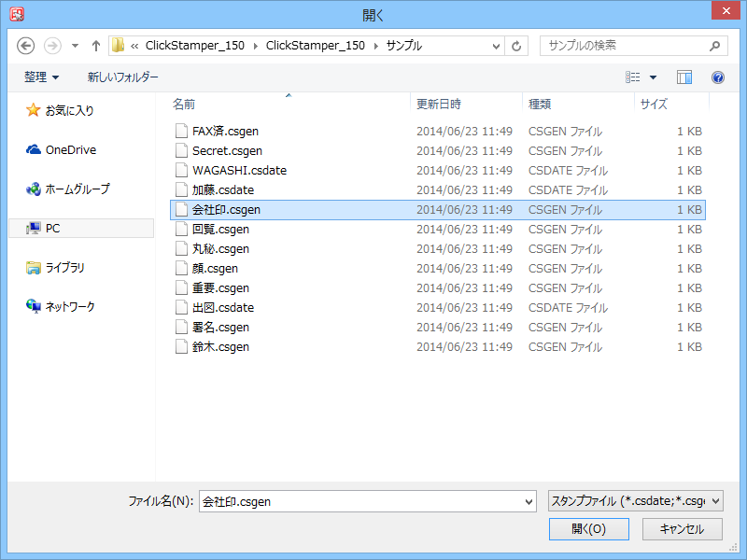This screenshot has height=560, width=747.
Task: Click file icon beside 加藤.csdate
Action: pos(181,190)
